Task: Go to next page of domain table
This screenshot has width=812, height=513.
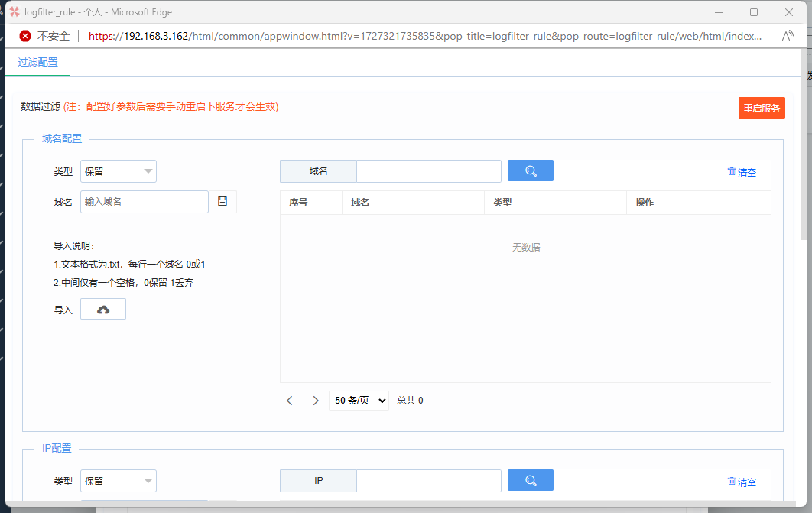Action: point(315,401)
